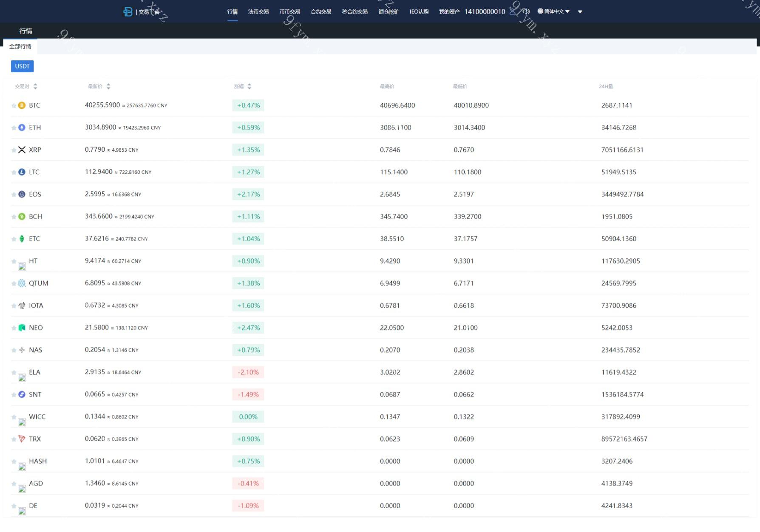Click the SNT coin icon
Viewport: 760px width, 532px height.
click(x=22, y=394)
